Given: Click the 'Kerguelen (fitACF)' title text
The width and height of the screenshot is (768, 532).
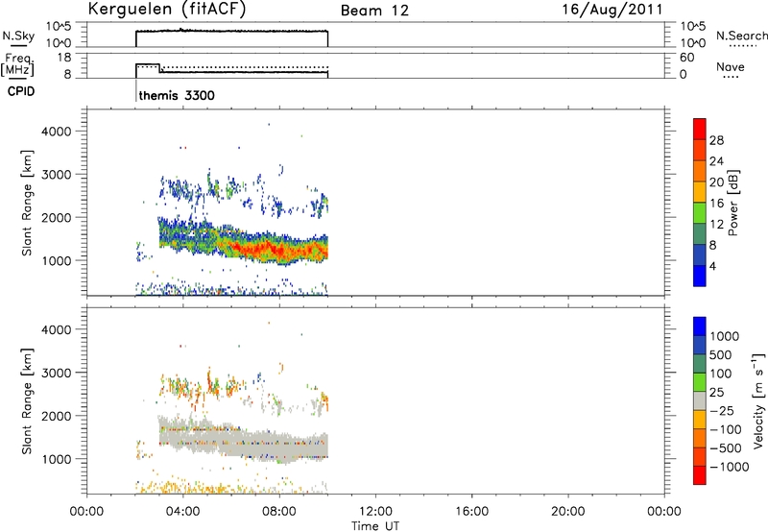Looking at the screenshot, I should pyautogui.click(x=166, y=10).
